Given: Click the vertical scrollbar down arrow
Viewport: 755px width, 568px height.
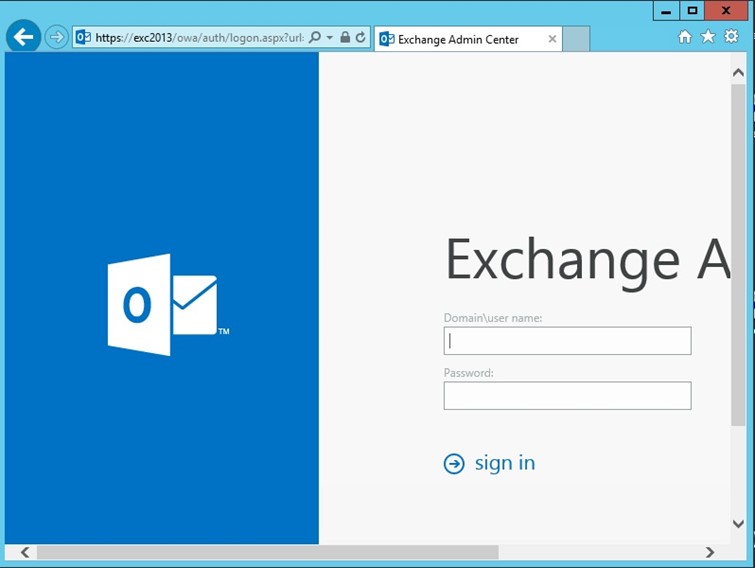Looking at the screenshot, I should pos(738,524).
